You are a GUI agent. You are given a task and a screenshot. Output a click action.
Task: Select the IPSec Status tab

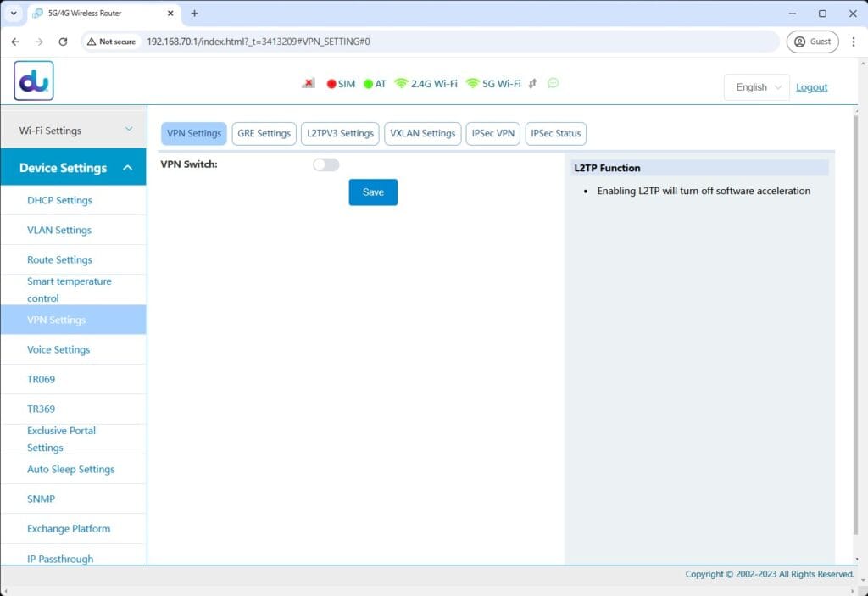tap(556, 133)
